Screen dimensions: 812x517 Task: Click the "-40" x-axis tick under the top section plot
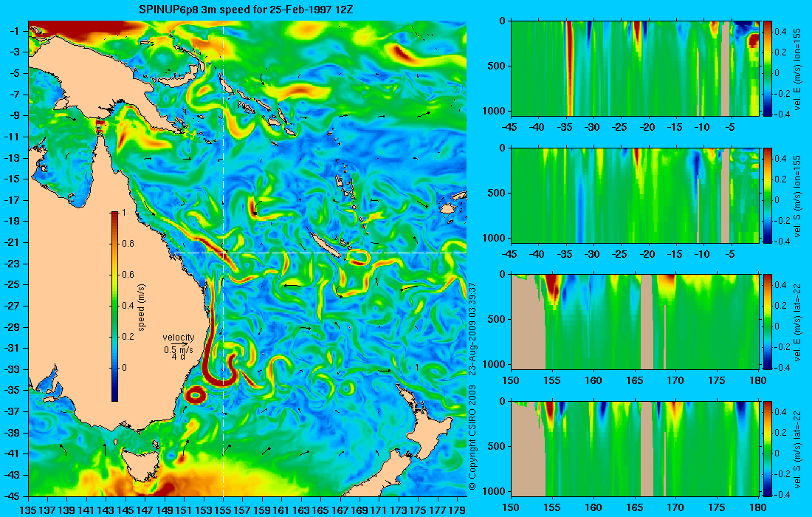point(537,128)
